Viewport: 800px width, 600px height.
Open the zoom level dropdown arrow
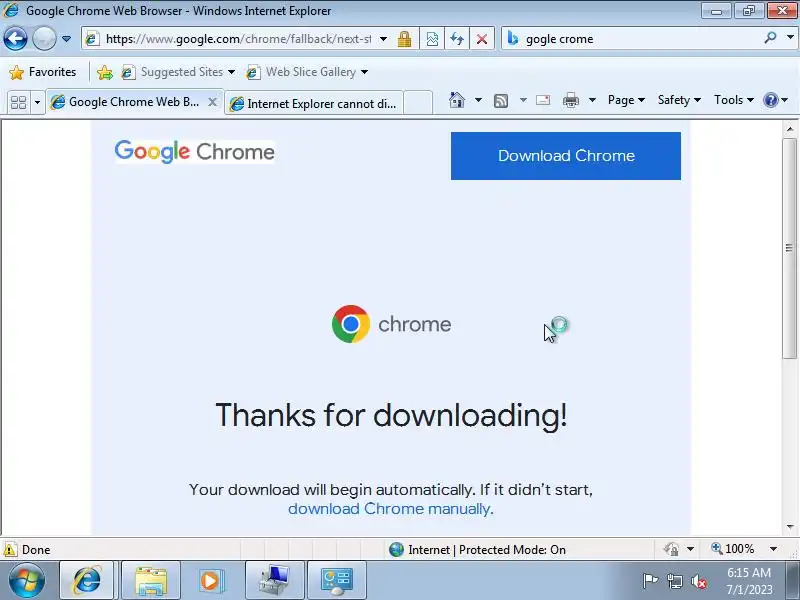pos(773,549)
